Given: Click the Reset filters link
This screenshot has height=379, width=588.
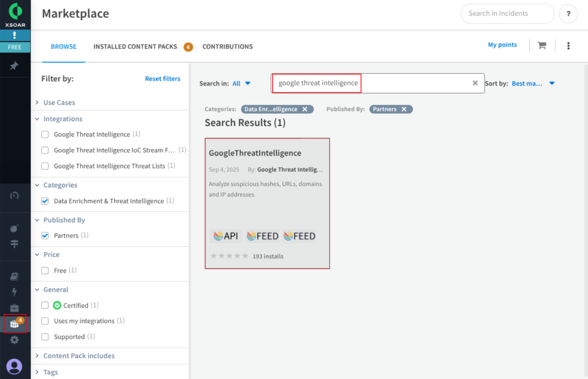Looking at the screenshot, I should (x=162, y=79).
